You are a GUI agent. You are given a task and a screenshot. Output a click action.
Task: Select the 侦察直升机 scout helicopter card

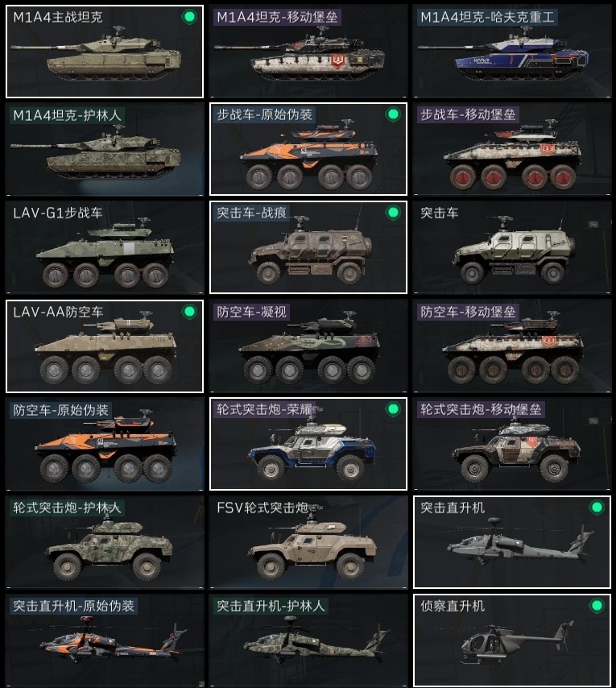[x=511, y=640]
